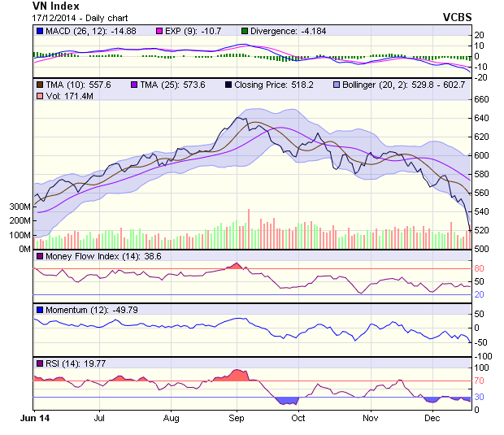Click the 70 level label in the RSI panel
The width and height of the screenshot is (504, 435).
(480, 380)
